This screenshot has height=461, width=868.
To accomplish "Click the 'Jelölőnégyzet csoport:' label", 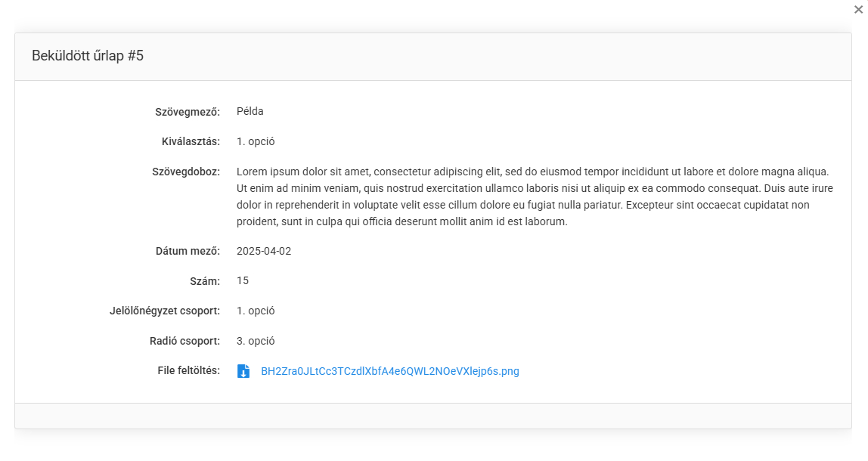I will tap(165, 311).
